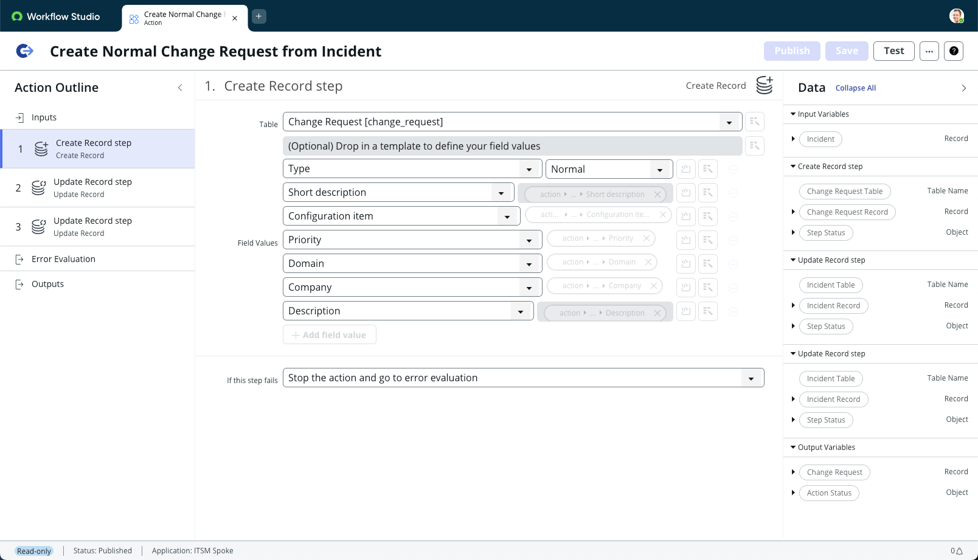978x560 pixels.
Task: Select the Change Request output pill
Action: point(834,472)
